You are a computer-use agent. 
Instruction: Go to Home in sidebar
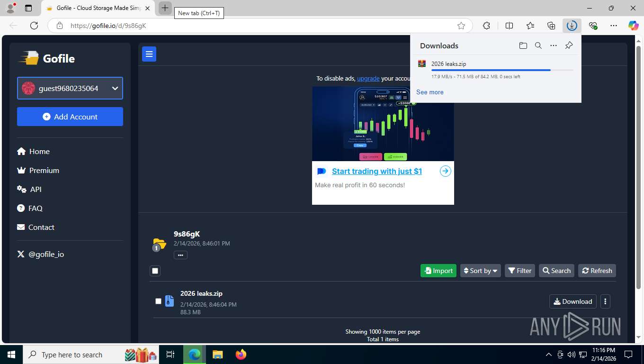click(x=34, y=151)
